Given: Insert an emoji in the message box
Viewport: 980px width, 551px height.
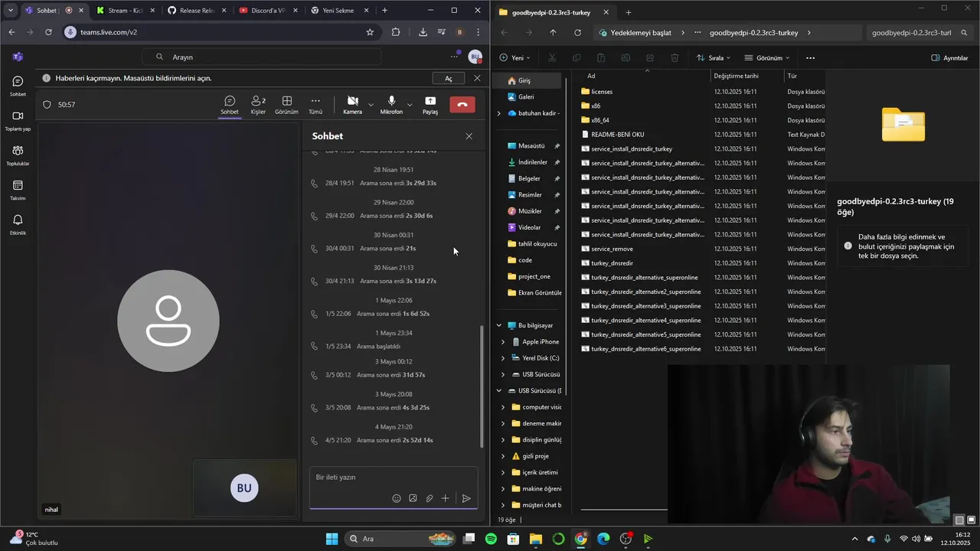Looking at the screenshot, I should coord(397,498).
